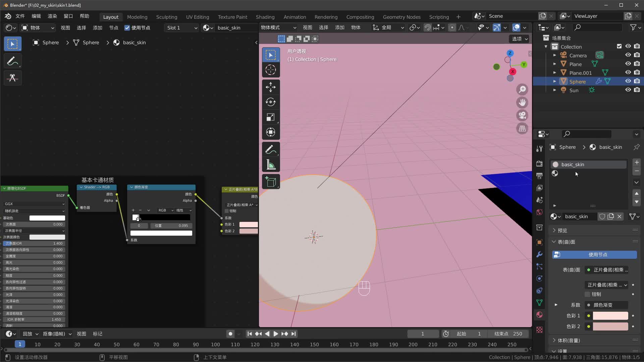This screenshot has height=362, width=644.
Task: Click the Color 2 swatch in properties
Action: [x=610, y=326]
